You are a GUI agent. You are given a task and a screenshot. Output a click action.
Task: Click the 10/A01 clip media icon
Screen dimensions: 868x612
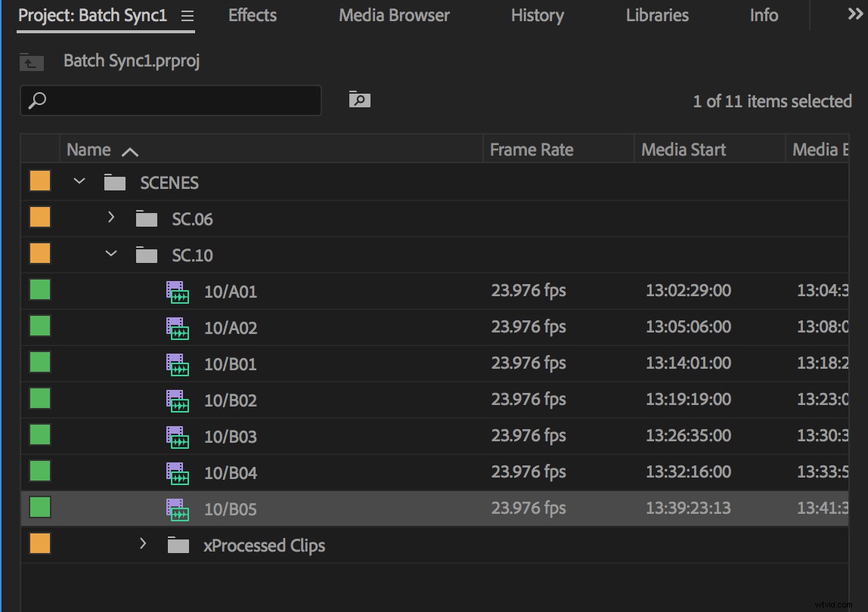(177, 292)
